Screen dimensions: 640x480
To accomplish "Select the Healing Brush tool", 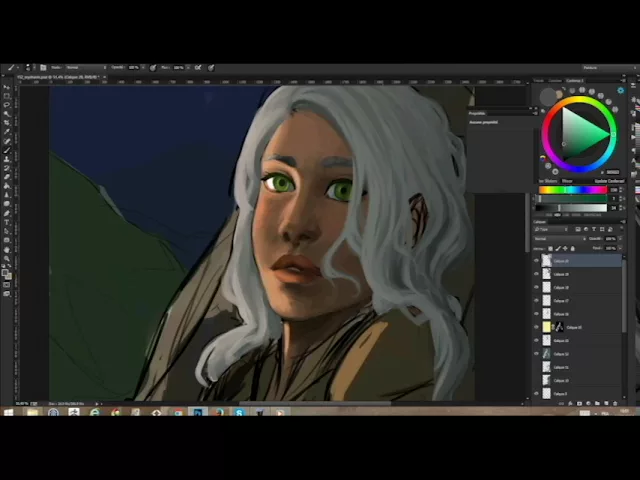I will pyautogui.click(x=7, y=141).
